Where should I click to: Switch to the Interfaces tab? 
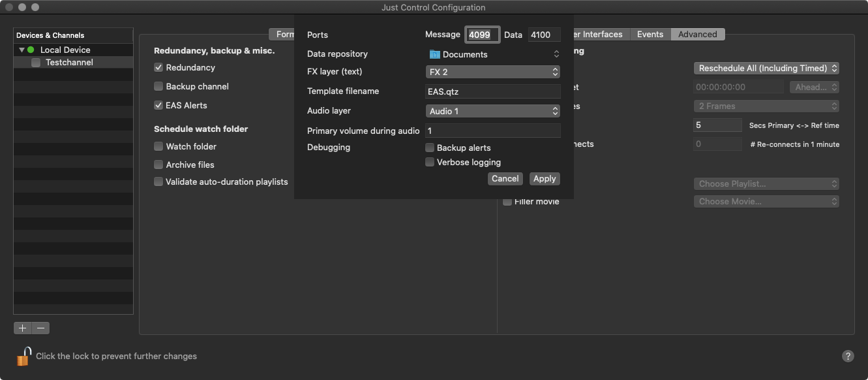click(x=602, y=34)
